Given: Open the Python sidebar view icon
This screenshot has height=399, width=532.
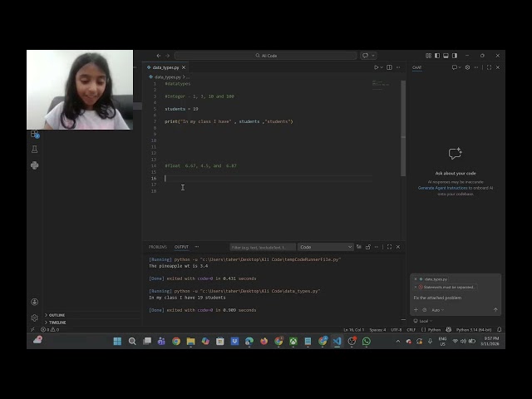Looking at the screenshot, I should click(35, 165).
